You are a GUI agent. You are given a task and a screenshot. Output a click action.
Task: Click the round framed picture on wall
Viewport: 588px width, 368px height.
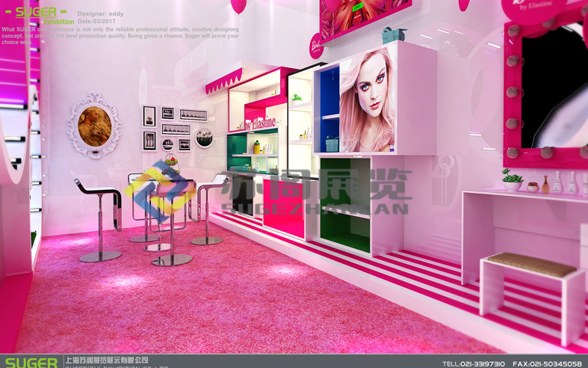(x=204, y=138)
